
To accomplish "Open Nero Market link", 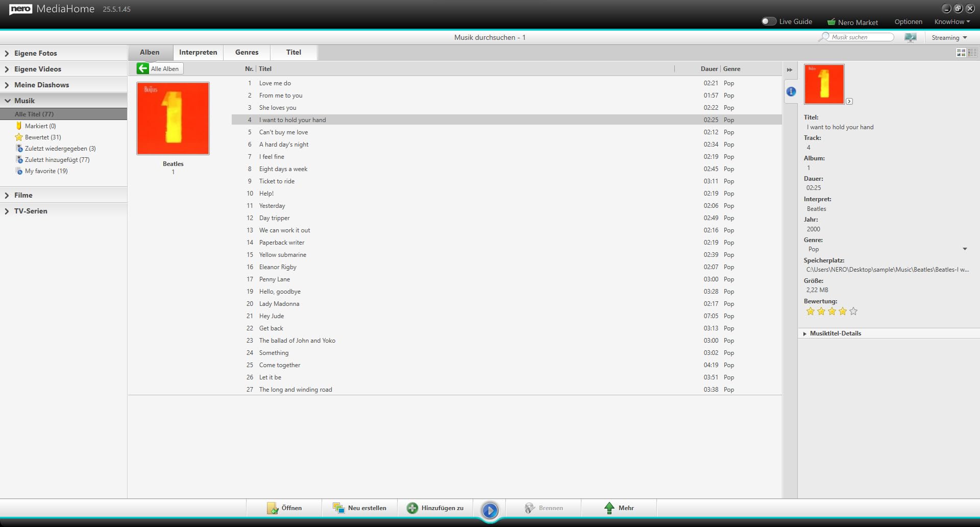I will point(857,22).
